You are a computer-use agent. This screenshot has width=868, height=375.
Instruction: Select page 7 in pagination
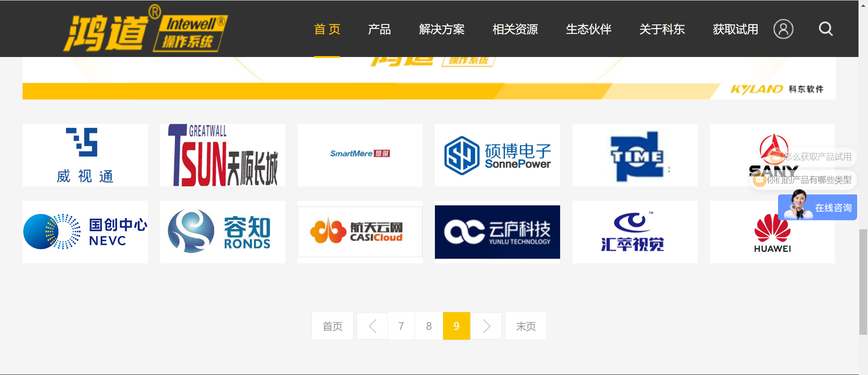tap(401, 326)
